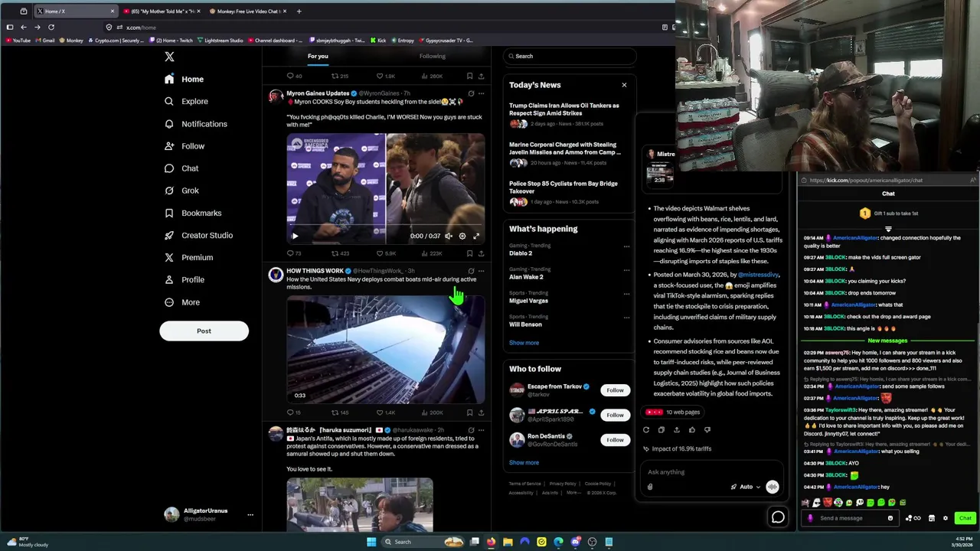
Task: Open the Auto model dropdown in Grok
Action: [x=746, y=487]
